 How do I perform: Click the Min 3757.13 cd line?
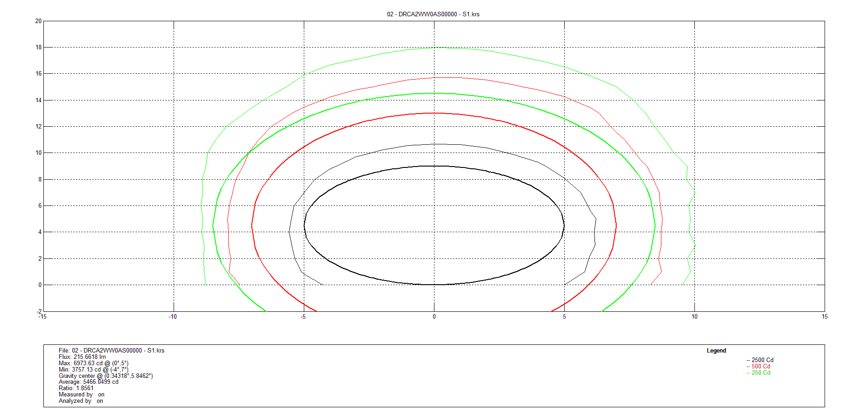[93, 370]
